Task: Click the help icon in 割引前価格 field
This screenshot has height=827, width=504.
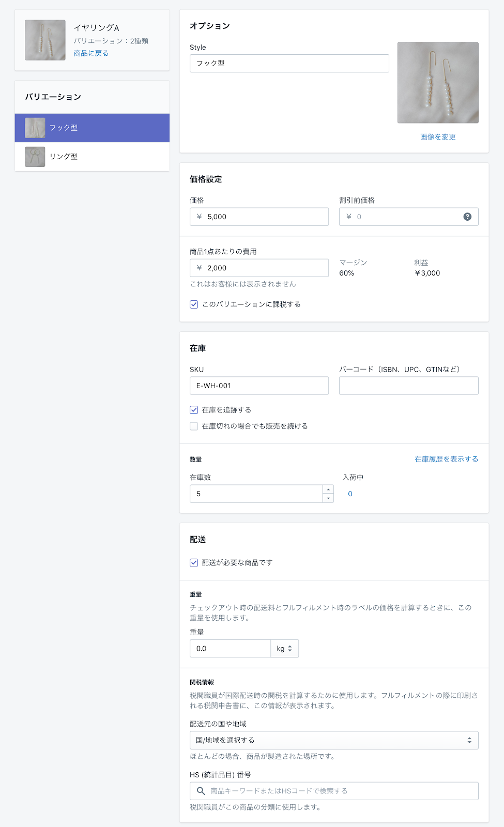Action: pyautogui.click(x=467, y=217)
